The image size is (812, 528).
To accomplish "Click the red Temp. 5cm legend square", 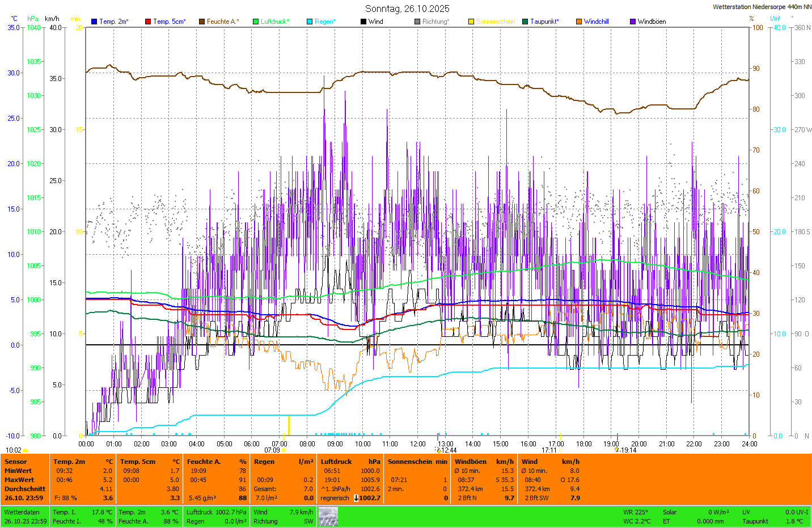I will tap(148, 22).
